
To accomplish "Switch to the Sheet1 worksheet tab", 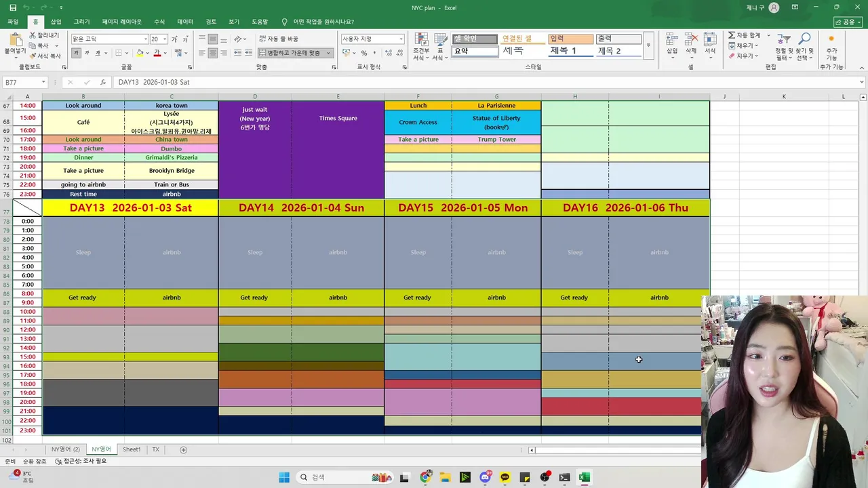I will coord(132,449).
